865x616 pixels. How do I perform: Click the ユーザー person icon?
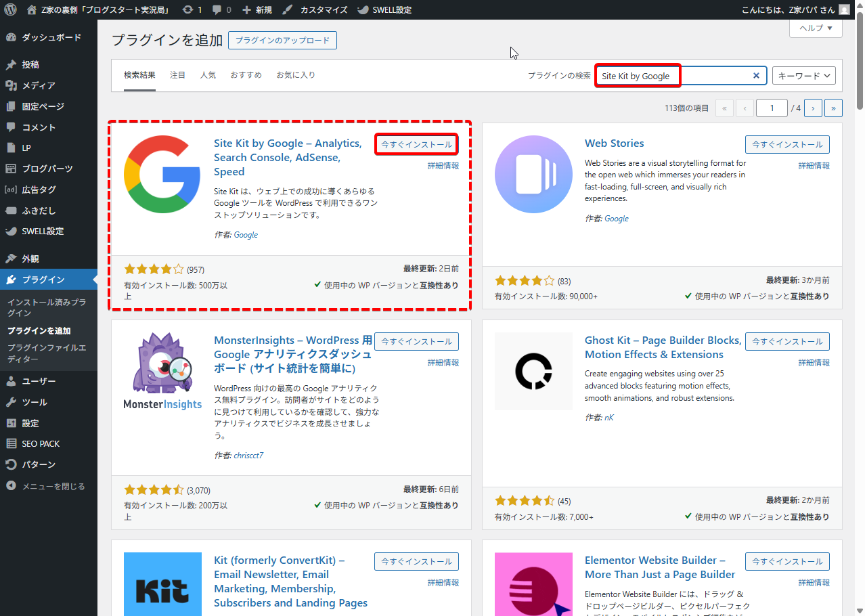tap(11, 382)
